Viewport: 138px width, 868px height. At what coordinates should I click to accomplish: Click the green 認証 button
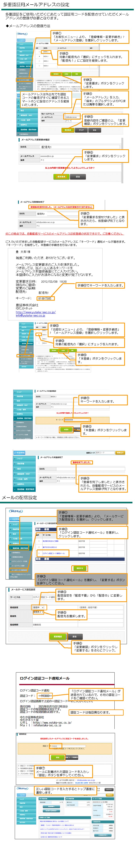click(x=57, y=757)
